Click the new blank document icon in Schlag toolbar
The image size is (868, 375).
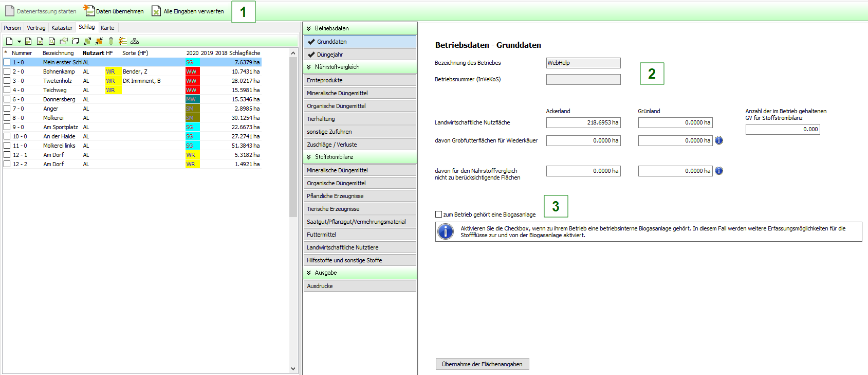click(9, 41)
